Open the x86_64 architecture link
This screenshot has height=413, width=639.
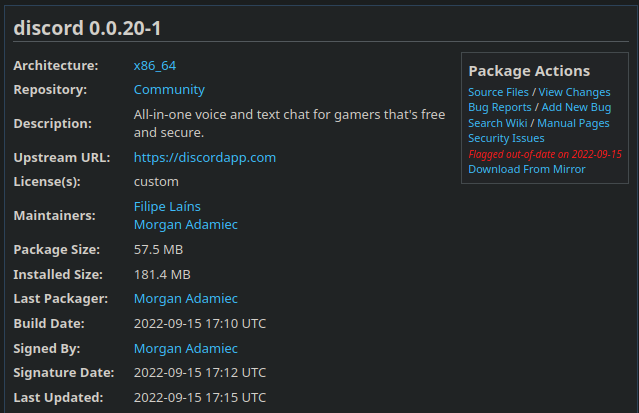[155, 66]
